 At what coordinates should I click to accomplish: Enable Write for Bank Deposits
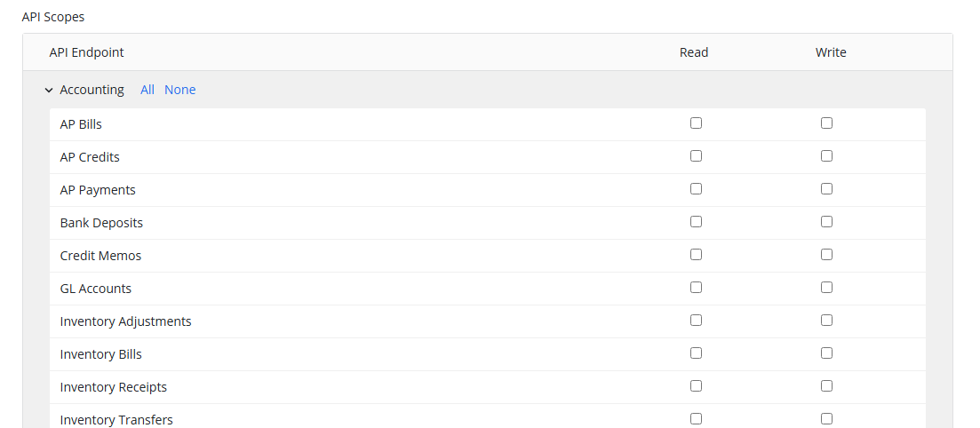(x=826, y=222)
